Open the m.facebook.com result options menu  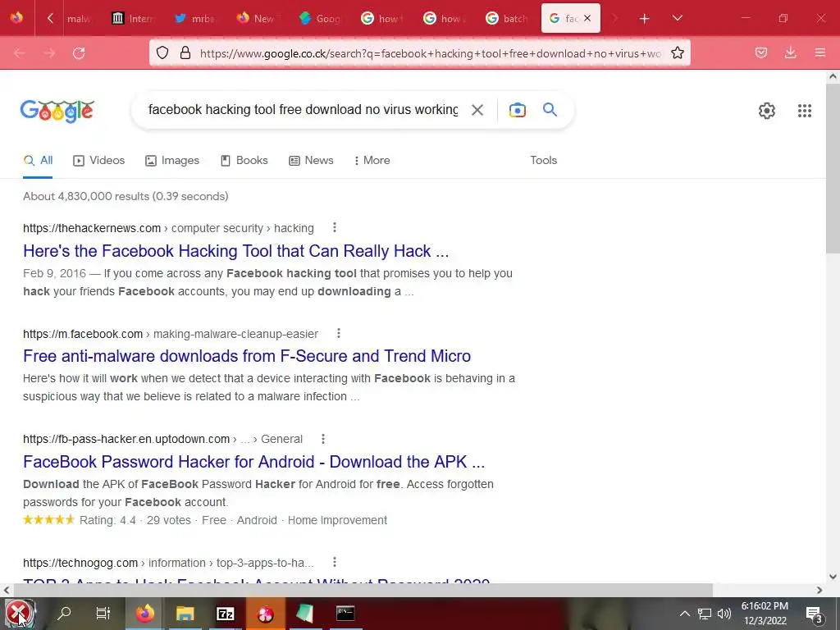point(339,333)
